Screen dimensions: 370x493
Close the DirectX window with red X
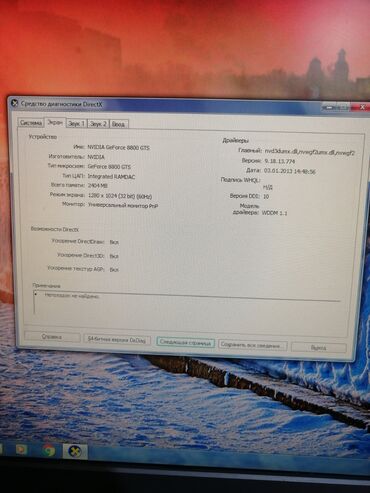362,107
